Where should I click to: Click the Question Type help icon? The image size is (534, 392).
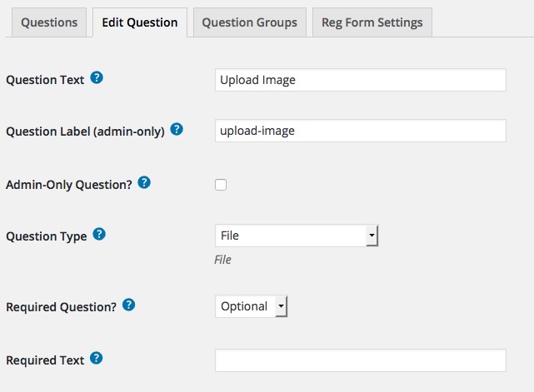click(99, 234)
